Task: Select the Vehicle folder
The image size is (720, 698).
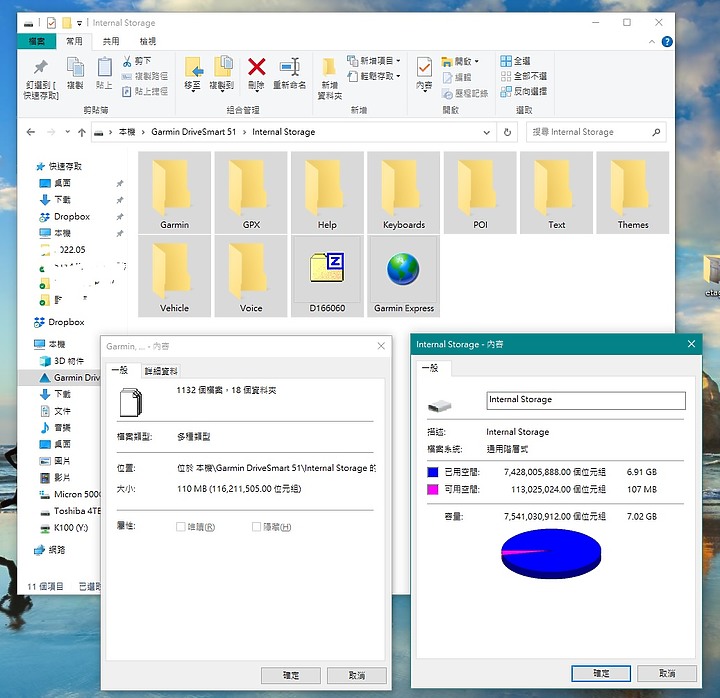Action: 174,276
